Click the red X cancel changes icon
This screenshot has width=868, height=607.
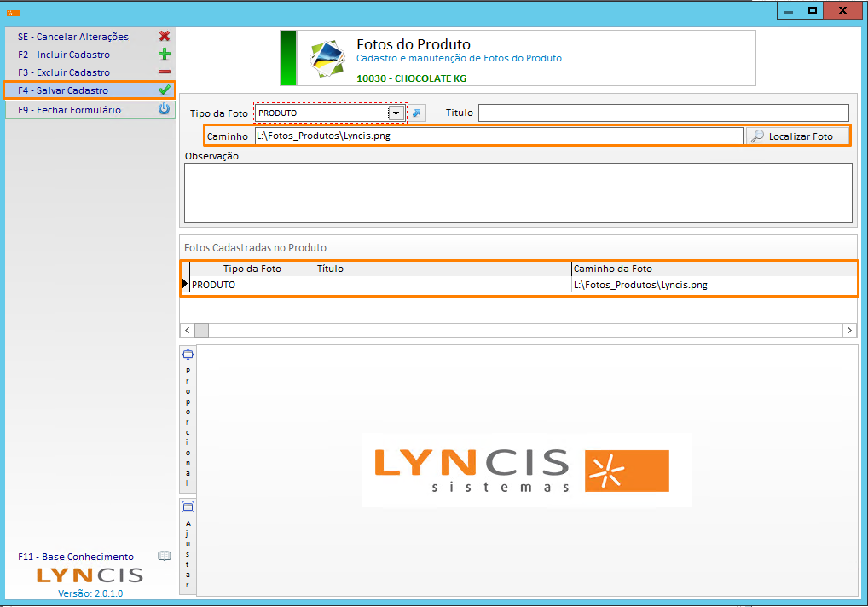165,37
